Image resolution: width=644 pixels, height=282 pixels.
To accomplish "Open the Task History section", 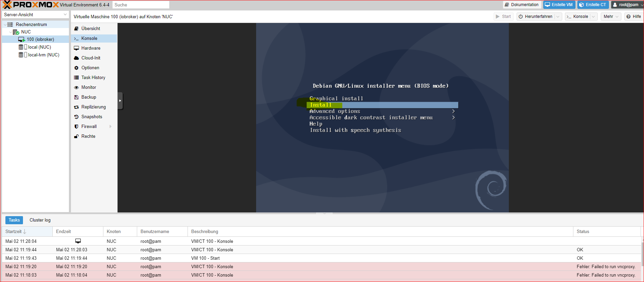I will [x=94, y=78].
